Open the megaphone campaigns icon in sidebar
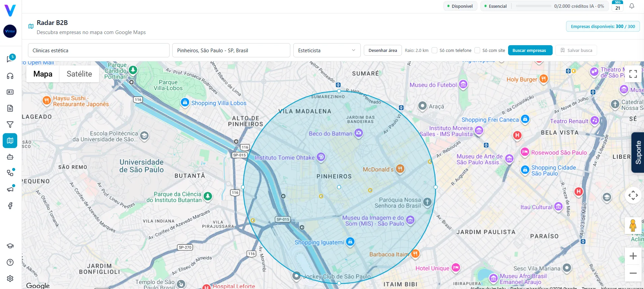Screen dimensions: 644x289 click(10, 189)
